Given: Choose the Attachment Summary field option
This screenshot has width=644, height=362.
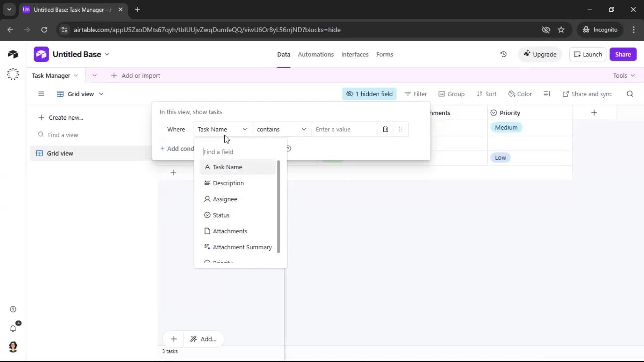Looking at the screenshot, I should (238, 247).
